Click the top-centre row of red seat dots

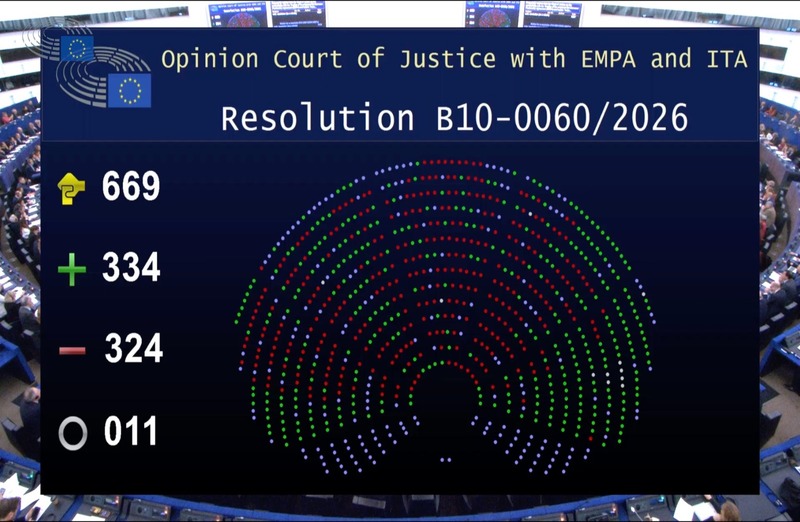click(x=445, y=162)
